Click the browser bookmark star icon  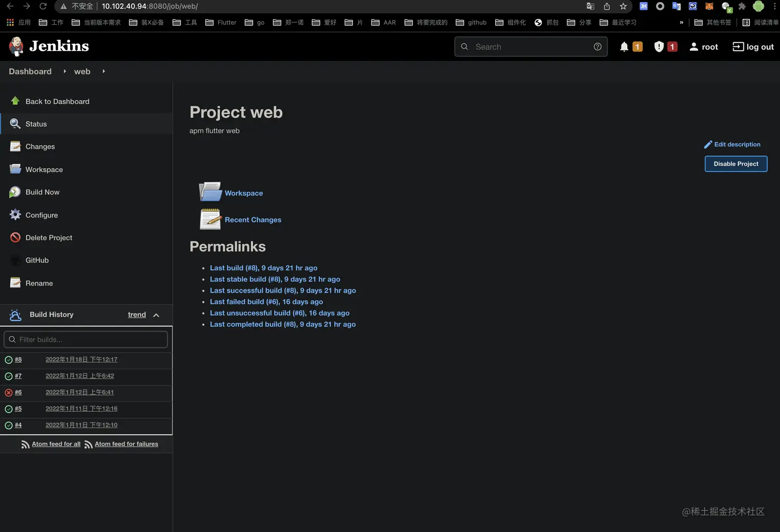click(x=623, y=6)
